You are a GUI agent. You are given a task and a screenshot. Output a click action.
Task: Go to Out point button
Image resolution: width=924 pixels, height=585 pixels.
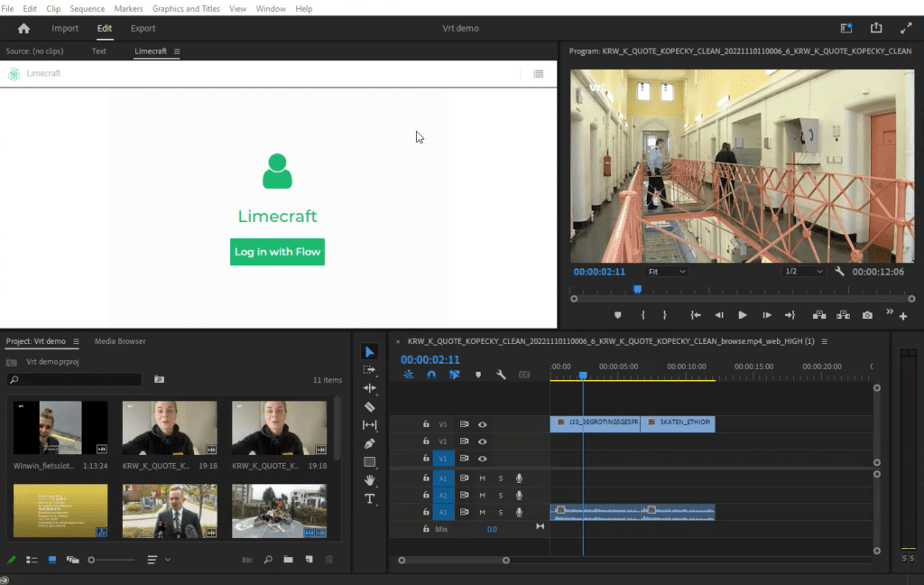[790, 315]
